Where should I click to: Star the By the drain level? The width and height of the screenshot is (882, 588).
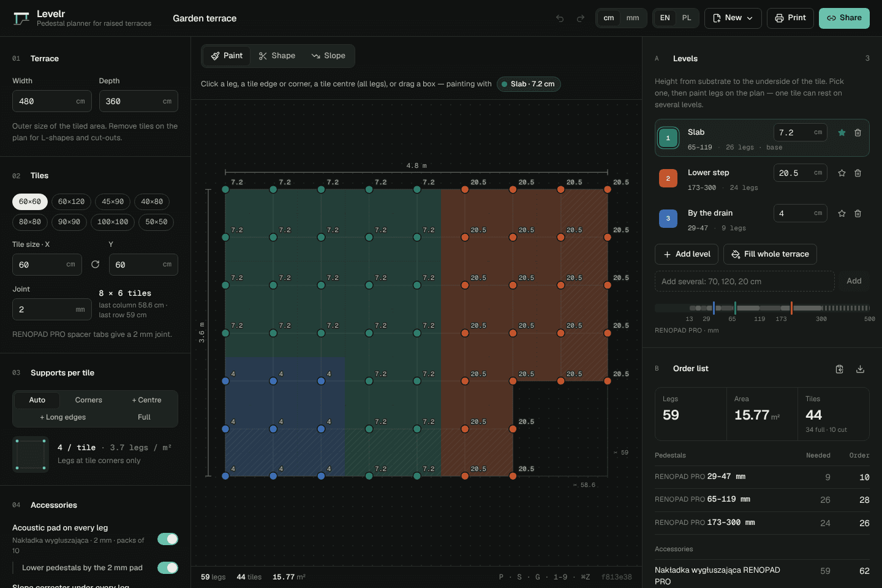pyautogui.click(x=842, y=213)
